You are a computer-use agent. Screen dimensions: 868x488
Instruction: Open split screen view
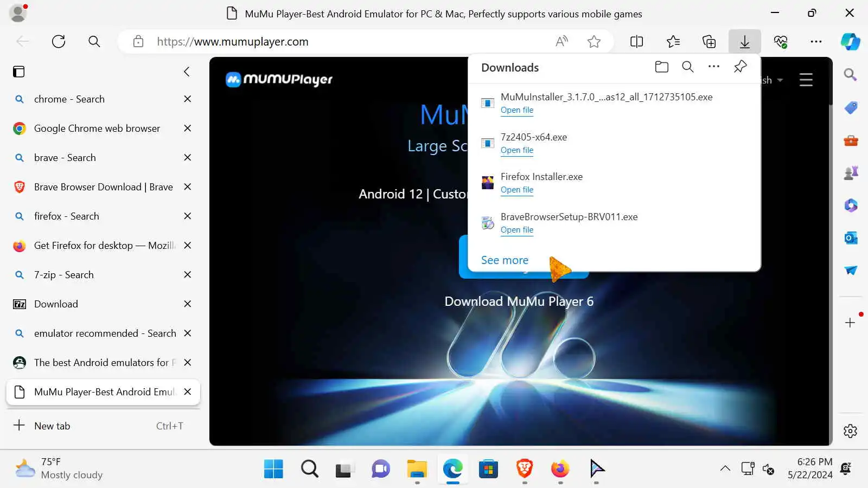637,41
